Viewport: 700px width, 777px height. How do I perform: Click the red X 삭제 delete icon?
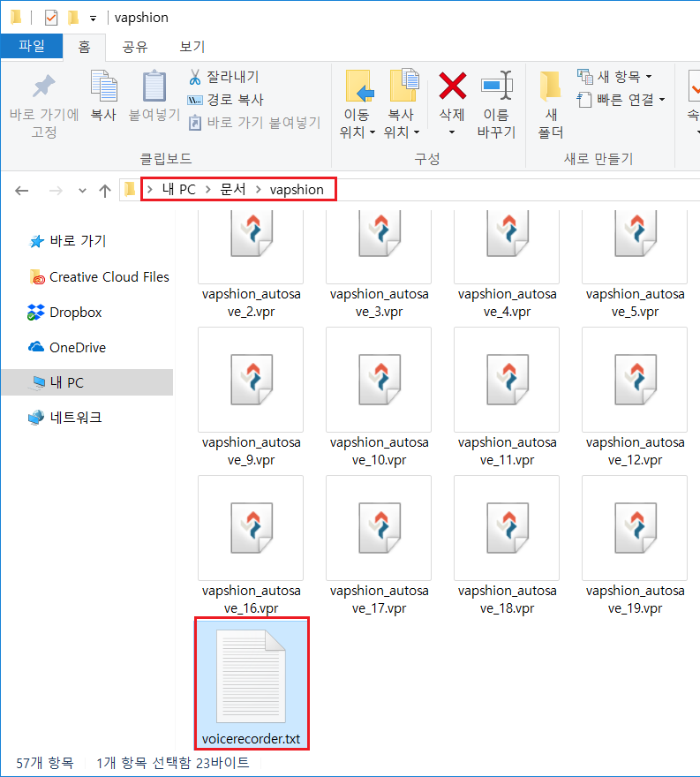(452, 87)
